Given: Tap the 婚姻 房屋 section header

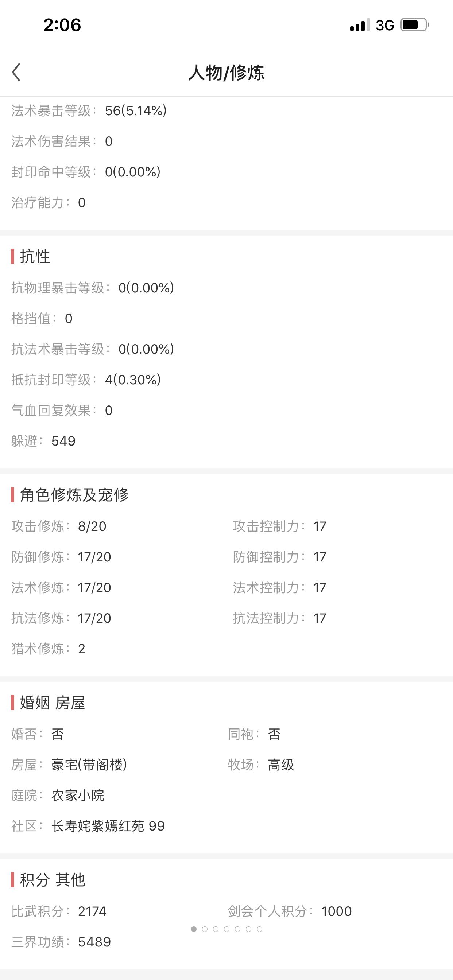Looking at the screenshot, I should point(53,702).
